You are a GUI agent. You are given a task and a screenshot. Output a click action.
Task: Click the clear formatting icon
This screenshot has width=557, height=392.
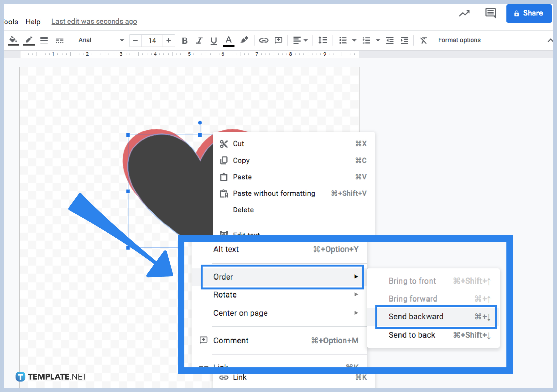pos(423,40)
